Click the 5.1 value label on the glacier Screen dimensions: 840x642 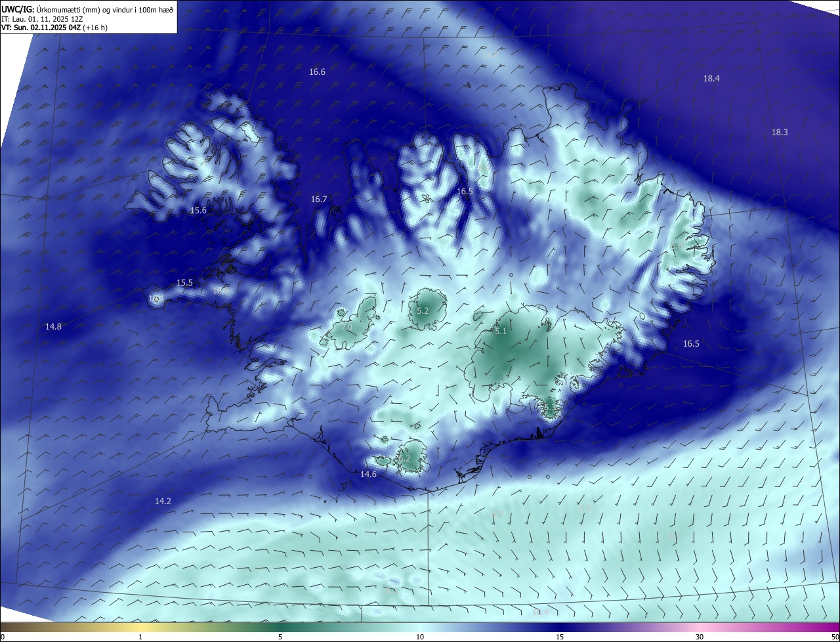tap(501, 332)
